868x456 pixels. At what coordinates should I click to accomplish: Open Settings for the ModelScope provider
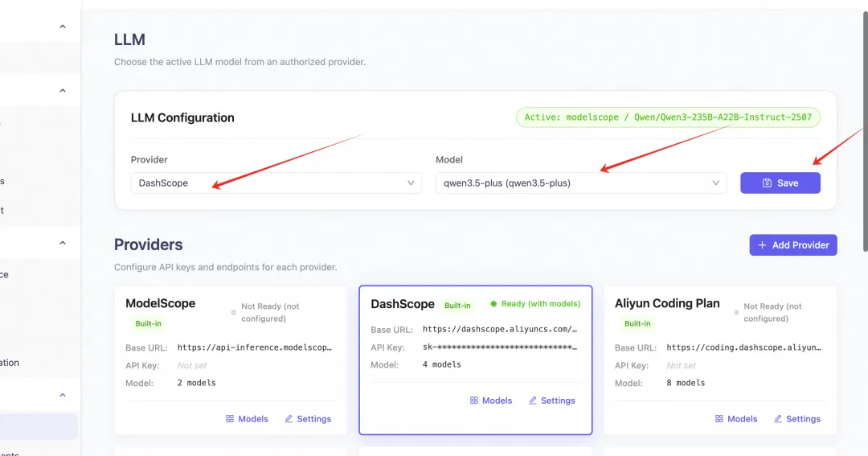pos(308,419)
